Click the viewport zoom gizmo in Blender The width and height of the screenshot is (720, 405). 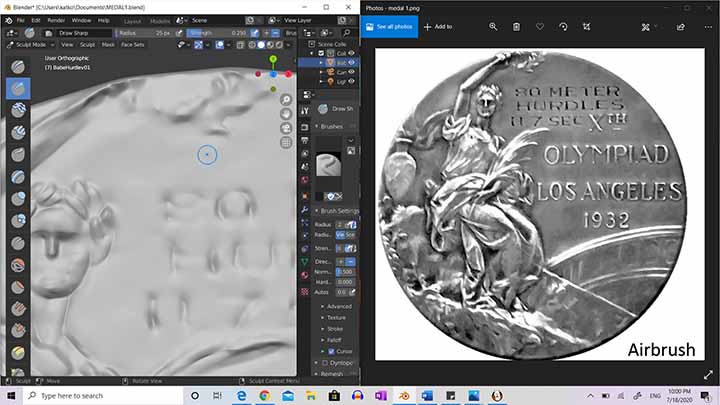287,100
